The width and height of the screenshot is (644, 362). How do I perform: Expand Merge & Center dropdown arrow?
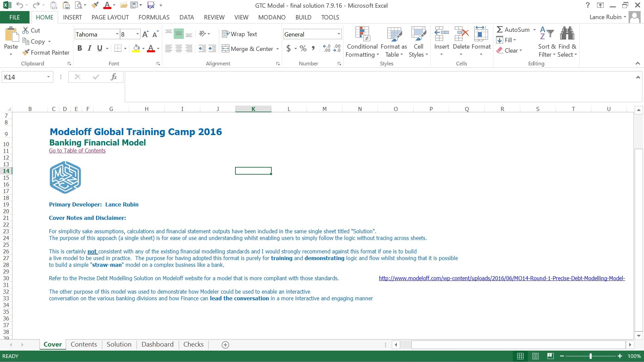click(x=277, y=49)
